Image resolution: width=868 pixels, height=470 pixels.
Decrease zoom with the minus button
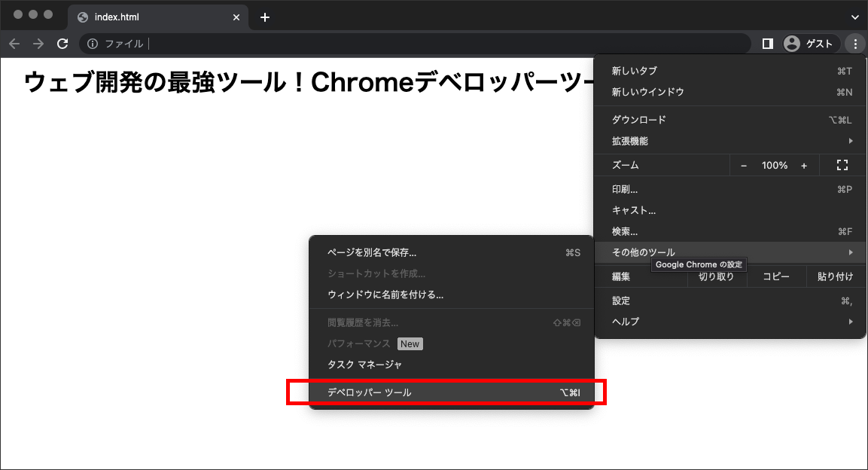click(x=744, y=166)
